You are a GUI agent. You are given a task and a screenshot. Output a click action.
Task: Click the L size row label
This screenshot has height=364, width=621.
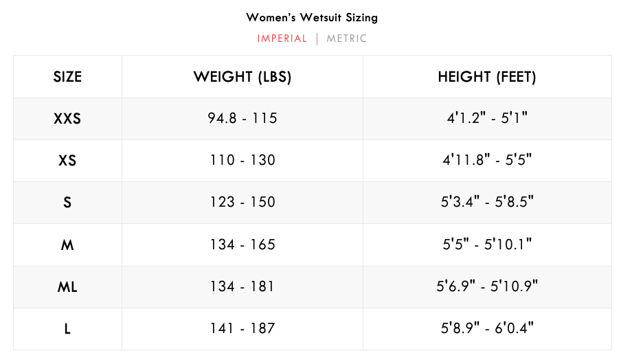[67, 329]
